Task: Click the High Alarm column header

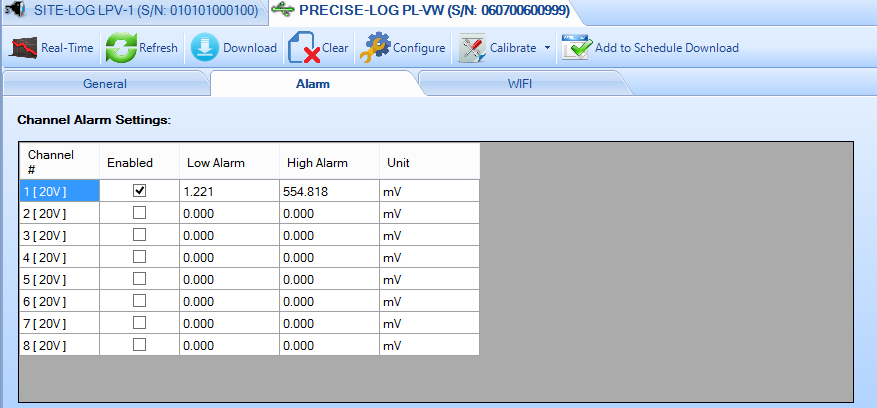Action: 317,162
